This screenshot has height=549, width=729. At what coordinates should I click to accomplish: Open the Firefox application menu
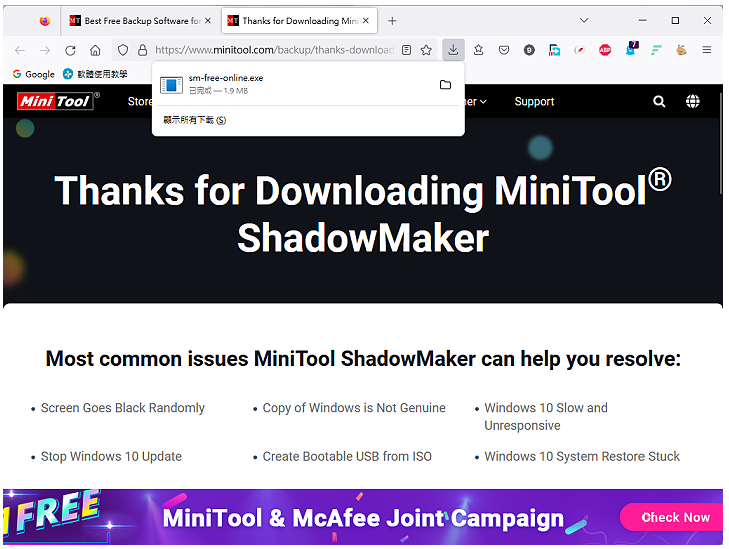[x=707, y=50]
